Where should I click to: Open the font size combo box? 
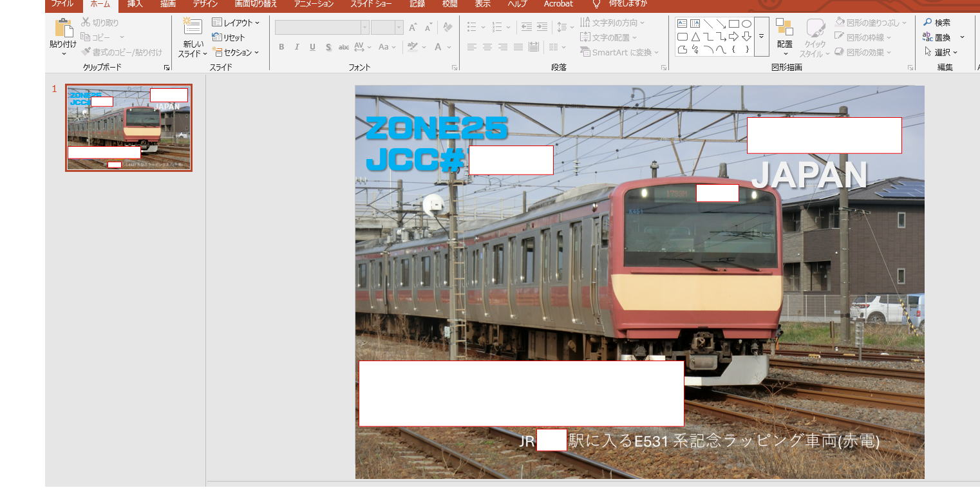coord(387,27)
